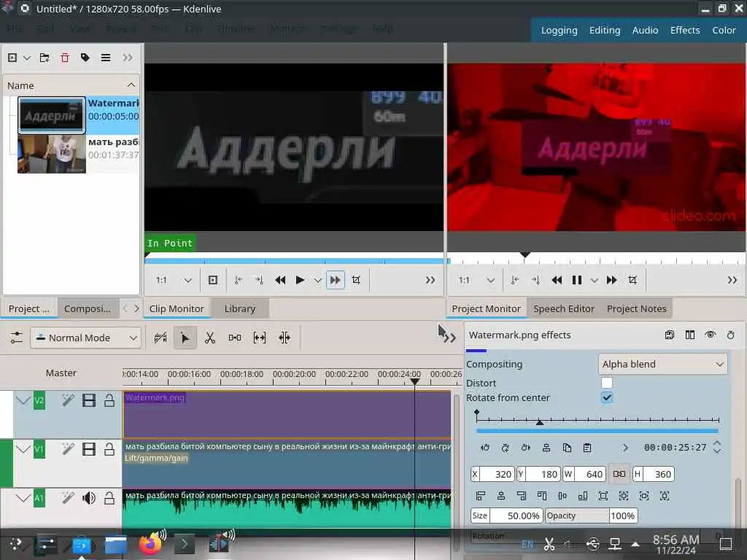This screenshot has height=560, width=747.
Task: Toggle the lock aspect ratio link icon
Action: (x=619, y=474)
